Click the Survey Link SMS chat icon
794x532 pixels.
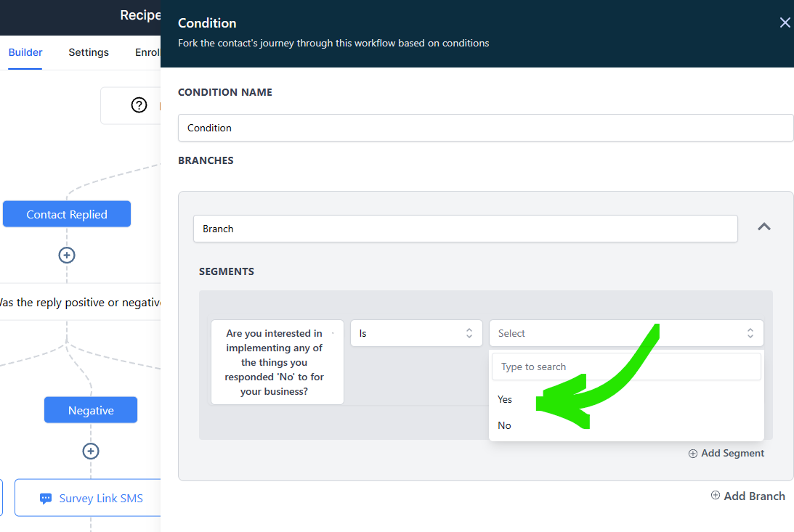coord(46,499)
